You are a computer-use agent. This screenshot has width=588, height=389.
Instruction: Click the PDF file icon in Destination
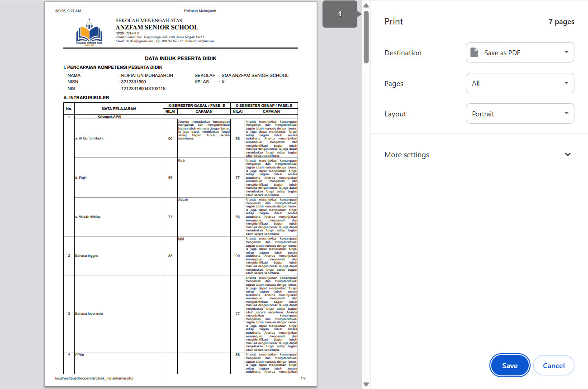(x=474, y=53)
